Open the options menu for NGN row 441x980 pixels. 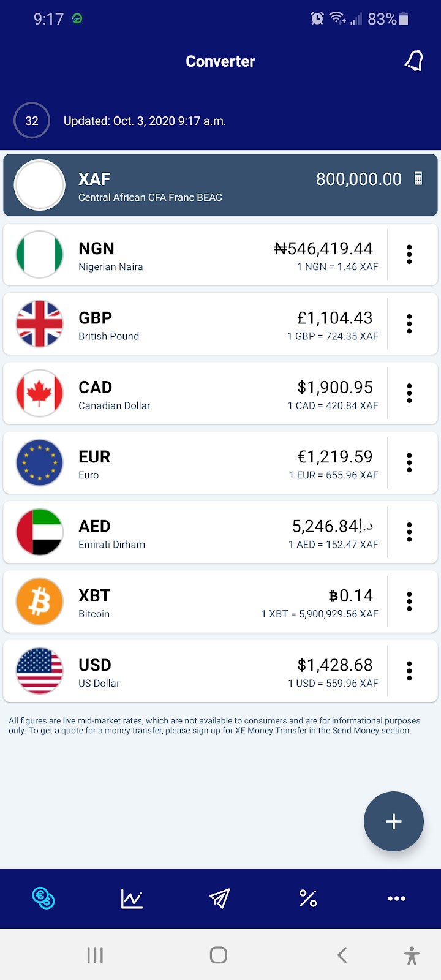click(x=409, y=254)
